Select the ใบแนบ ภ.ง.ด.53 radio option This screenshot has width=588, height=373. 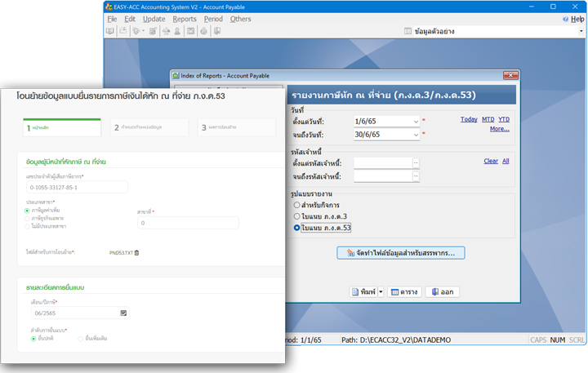point(296,228)
